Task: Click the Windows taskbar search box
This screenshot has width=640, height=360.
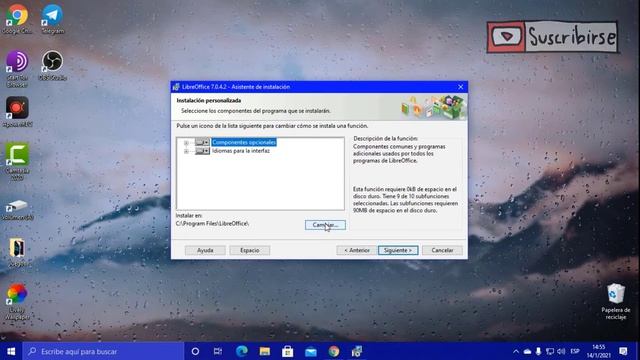Action: point(103,351)
